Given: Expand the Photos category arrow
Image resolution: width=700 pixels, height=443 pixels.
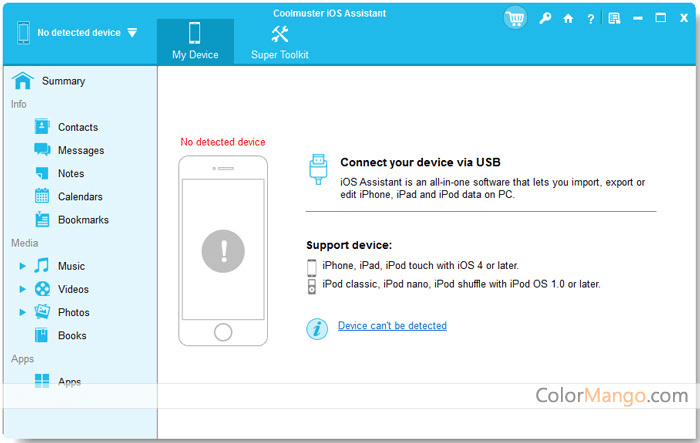Looking at the screenshot, I should (22, 313).
